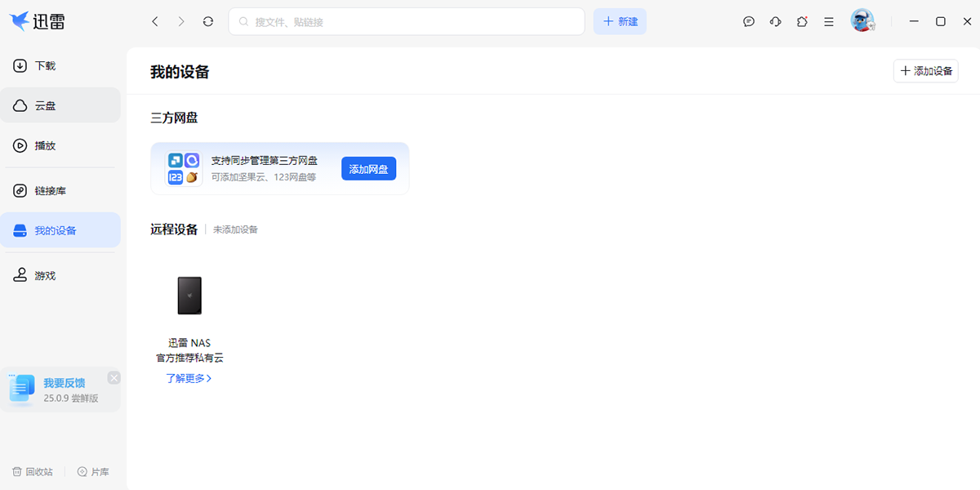Open the 游戏 sidebar section
Image resolution: width=980 pixels, height=490 pixels.
(60, 275)
